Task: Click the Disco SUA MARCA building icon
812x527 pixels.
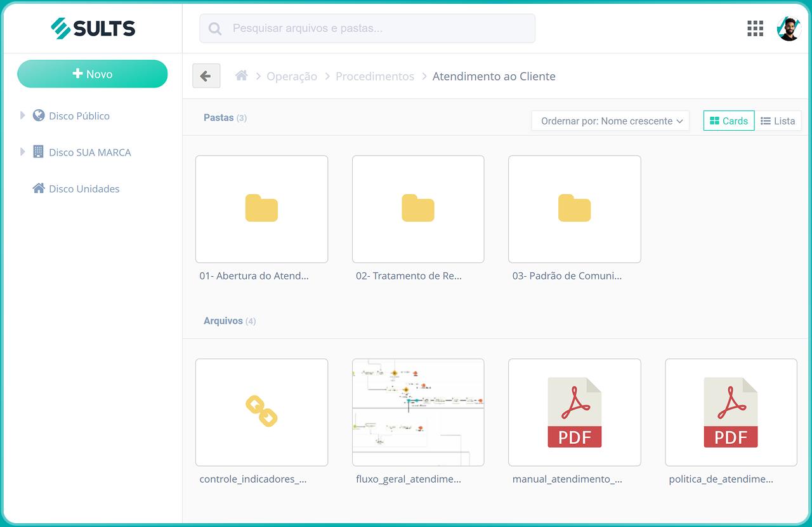Action: coord(37,152)
